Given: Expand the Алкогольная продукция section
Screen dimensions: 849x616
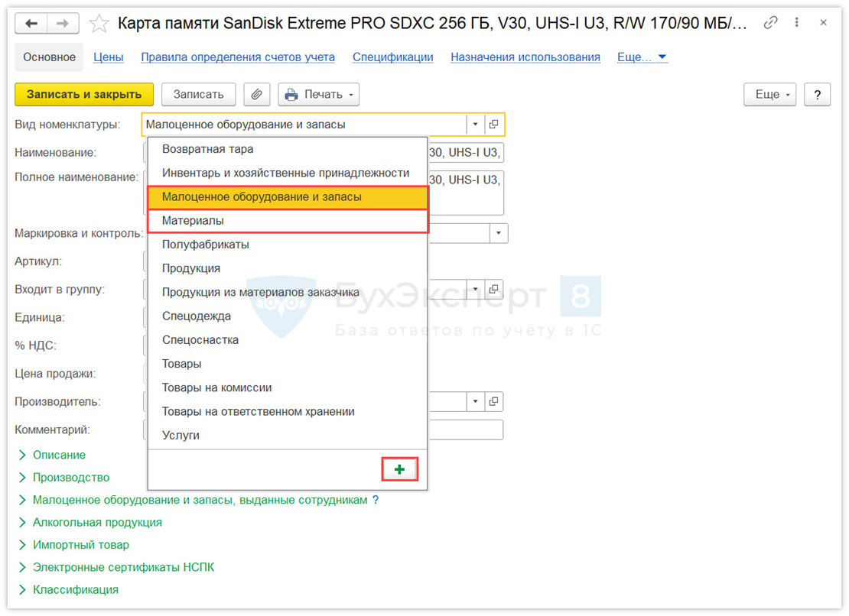Looking at the screenshot, I should coord(90,523).
